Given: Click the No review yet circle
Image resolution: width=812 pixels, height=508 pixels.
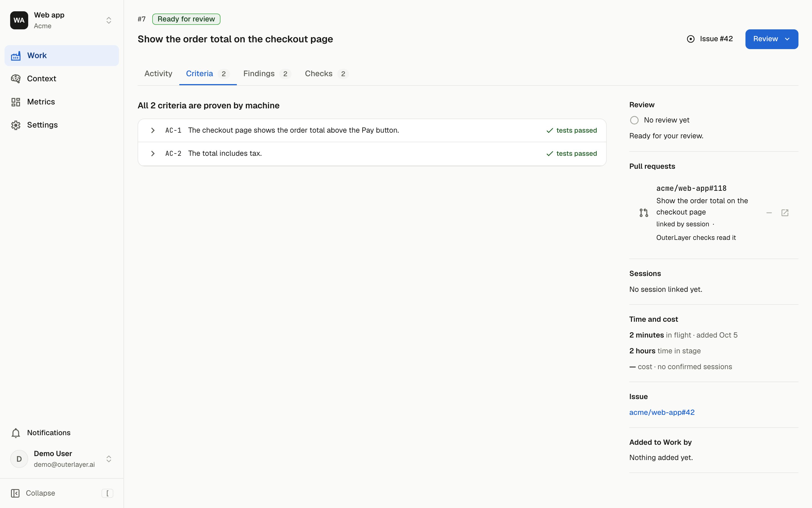Looking at the screenshot, I should 634,120.
